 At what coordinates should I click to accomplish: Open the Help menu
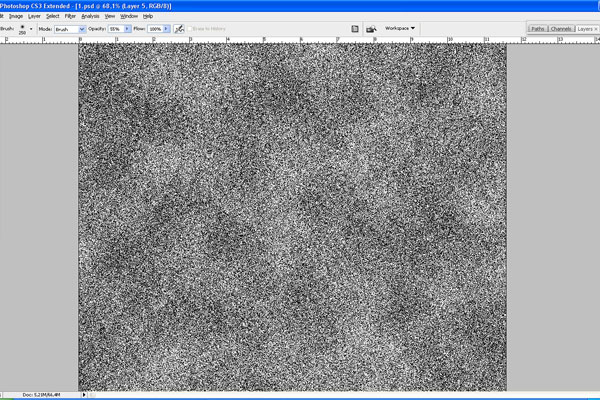(x=148, y=16)
